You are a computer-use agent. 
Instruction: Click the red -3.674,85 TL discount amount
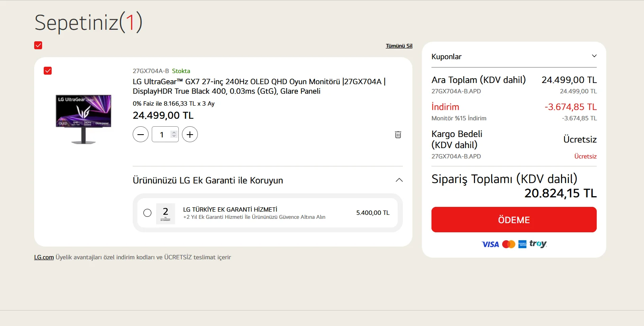pyautogui.click(x=571, y=107)
